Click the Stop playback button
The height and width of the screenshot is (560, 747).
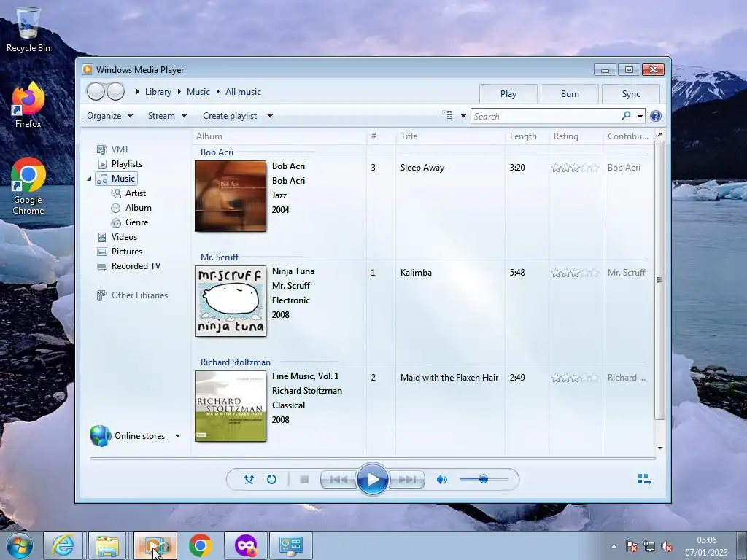click(x=304, y=480)
